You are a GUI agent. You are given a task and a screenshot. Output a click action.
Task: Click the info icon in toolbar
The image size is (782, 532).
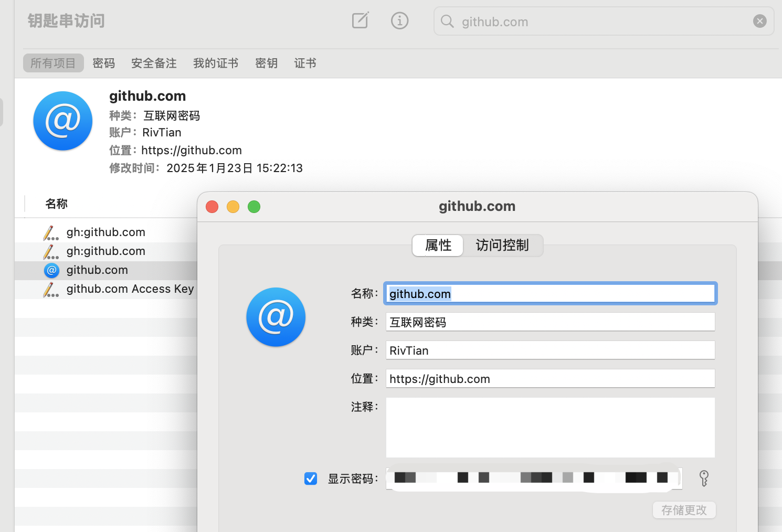point(399,21)
